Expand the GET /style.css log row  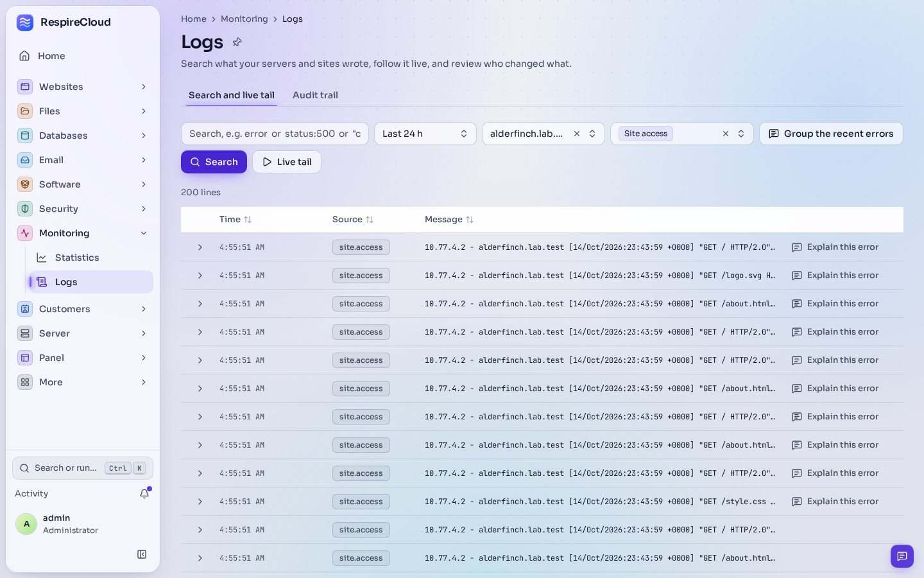click(200, 502)
